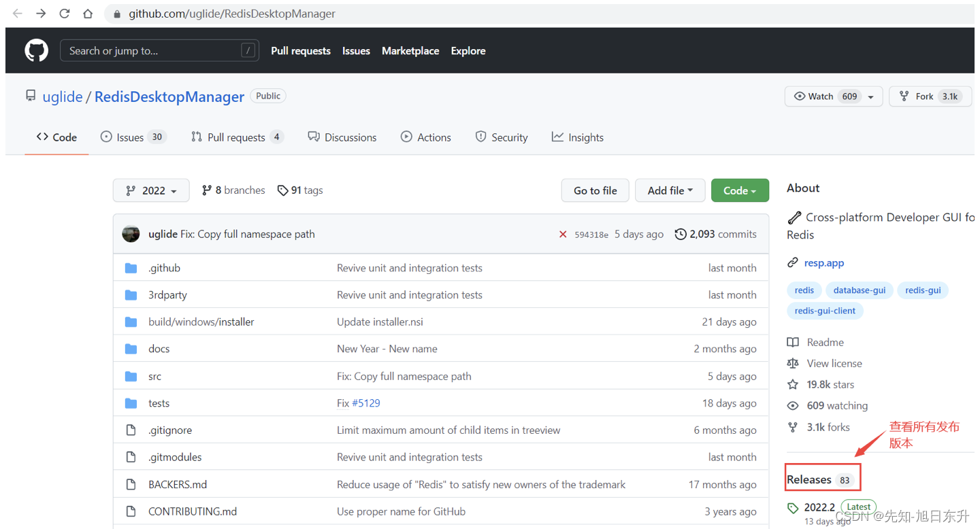The width and height of the screenshot is (980, 529).
Task: Click Issues in the top navigation
Action: click(356, 51)
